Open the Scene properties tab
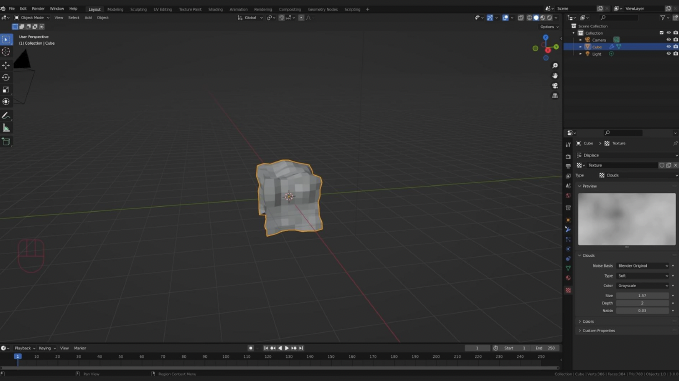Image resolution: width=679 pixels, height=381 pixels. [568, 186]
